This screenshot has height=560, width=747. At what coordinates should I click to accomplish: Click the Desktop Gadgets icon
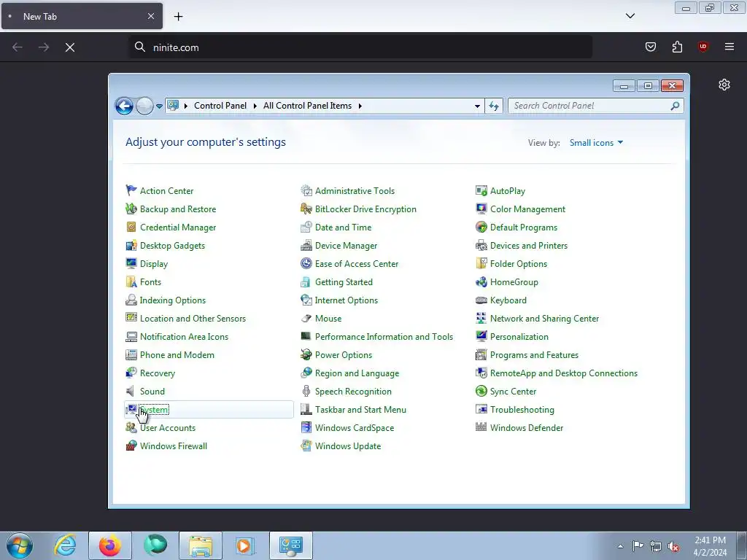[131, 245]
